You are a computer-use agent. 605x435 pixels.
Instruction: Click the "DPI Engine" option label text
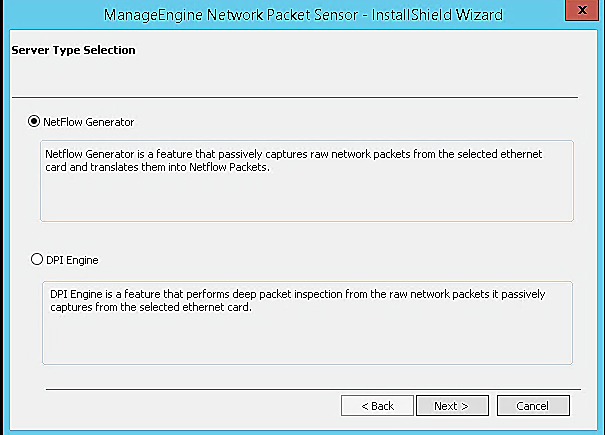(72, 260)
